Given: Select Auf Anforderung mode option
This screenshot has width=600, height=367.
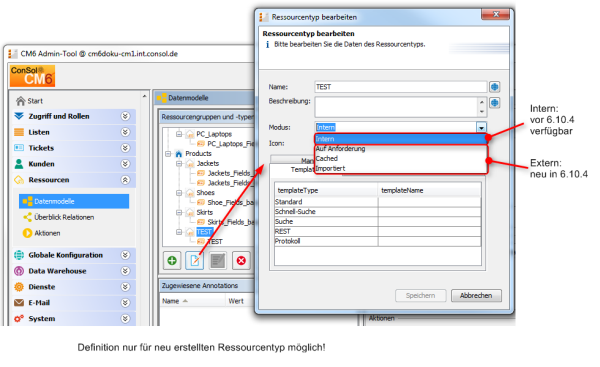Looking at the screenshot, I should pyautogui.click(x=401, y=149).
